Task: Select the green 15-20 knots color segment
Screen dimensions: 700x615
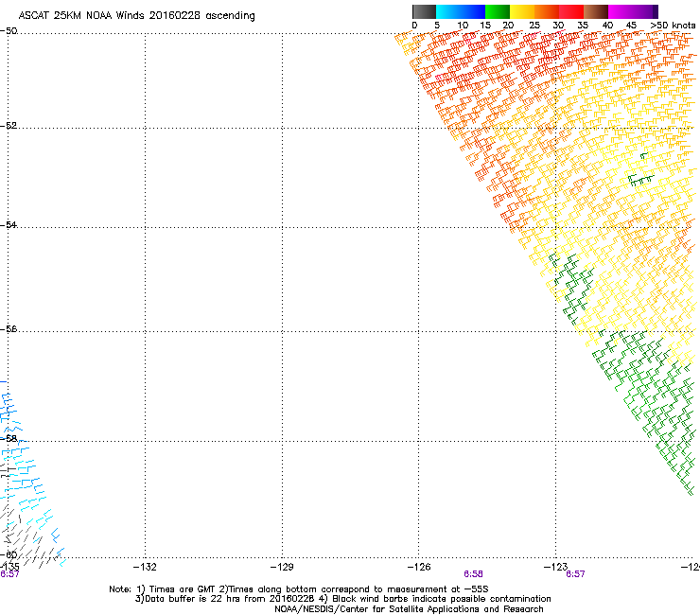Action: [498, 11]
